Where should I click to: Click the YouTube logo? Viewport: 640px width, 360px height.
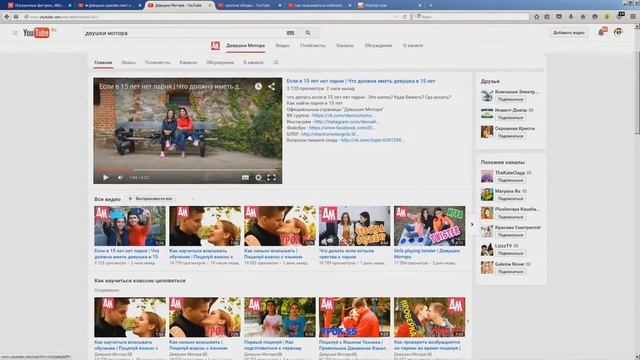click(x=36, y=33)
